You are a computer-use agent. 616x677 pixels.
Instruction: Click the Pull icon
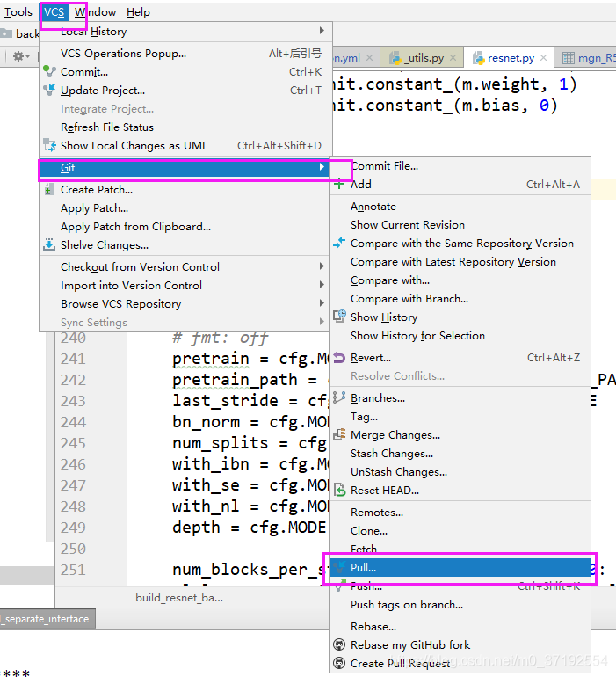click(x=339, y=567)
